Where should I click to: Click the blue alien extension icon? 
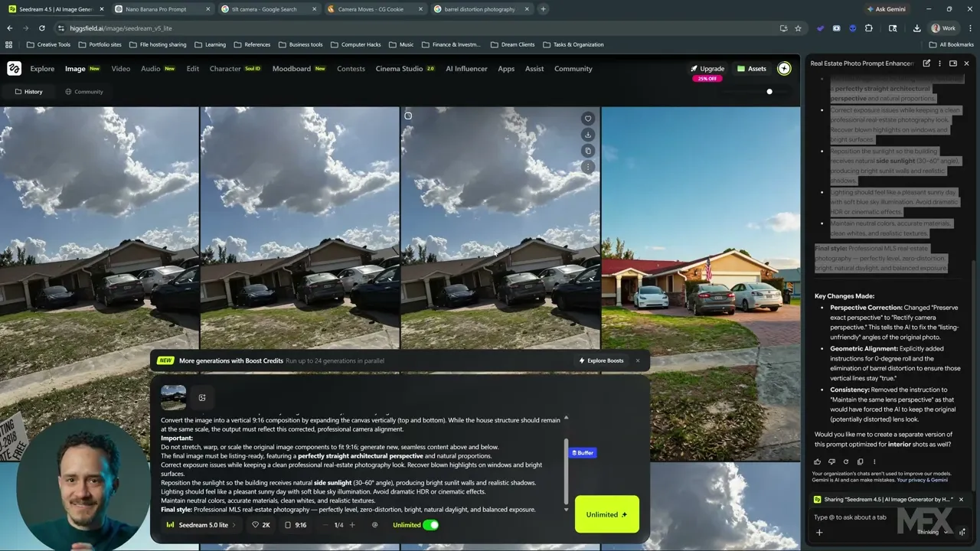[852, 28]
